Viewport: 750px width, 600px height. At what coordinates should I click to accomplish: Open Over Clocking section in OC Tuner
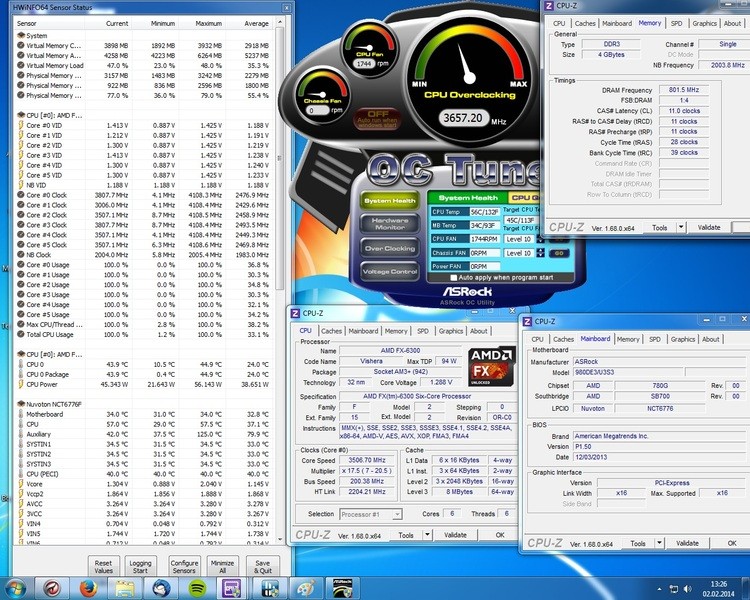(390, 248)
